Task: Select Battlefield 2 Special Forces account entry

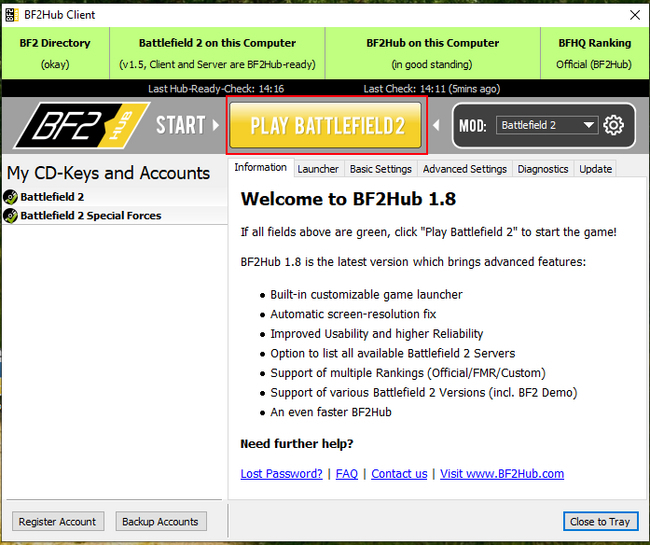Action: click(115, 216)
